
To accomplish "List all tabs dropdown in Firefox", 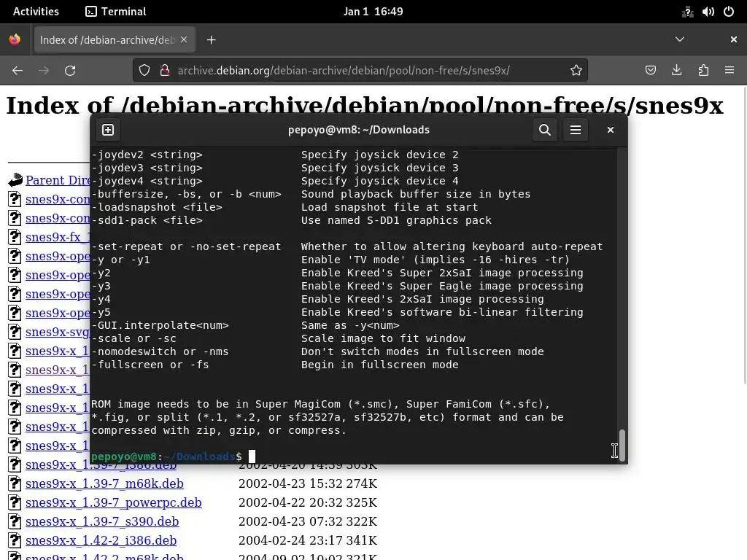I will pos(680,39).
